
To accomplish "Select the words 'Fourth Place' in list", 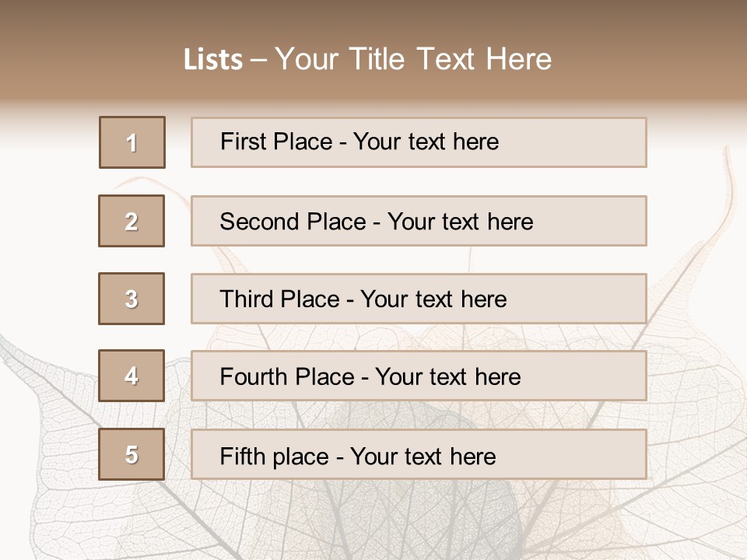I will 287,376.
